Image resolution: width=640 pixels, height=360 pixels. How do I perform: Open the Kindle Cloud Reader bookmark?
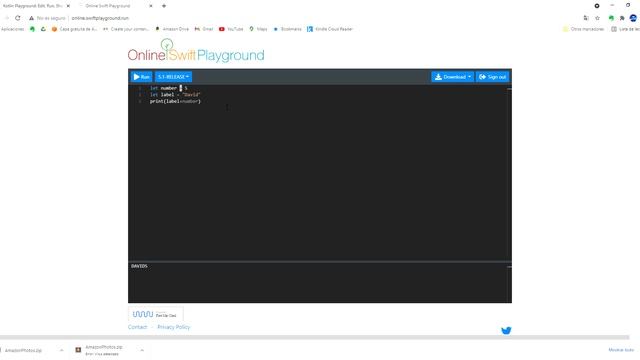(x=330, y=29)
